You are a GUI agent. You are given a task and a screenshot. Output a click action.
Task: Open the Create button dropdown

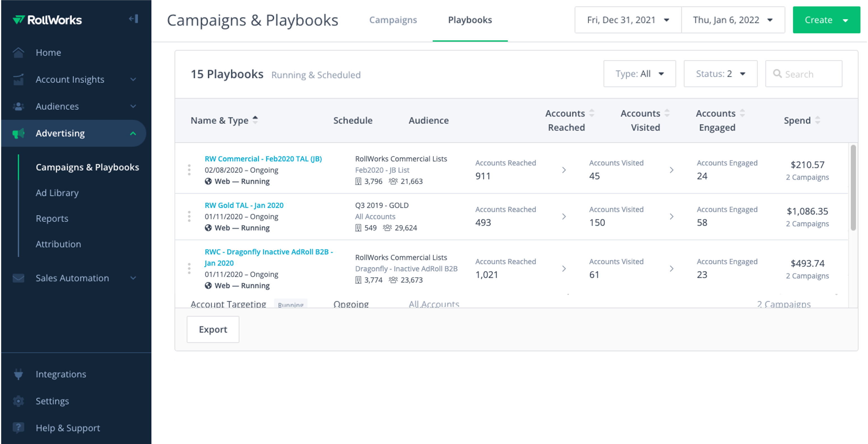tap(826, 20)
